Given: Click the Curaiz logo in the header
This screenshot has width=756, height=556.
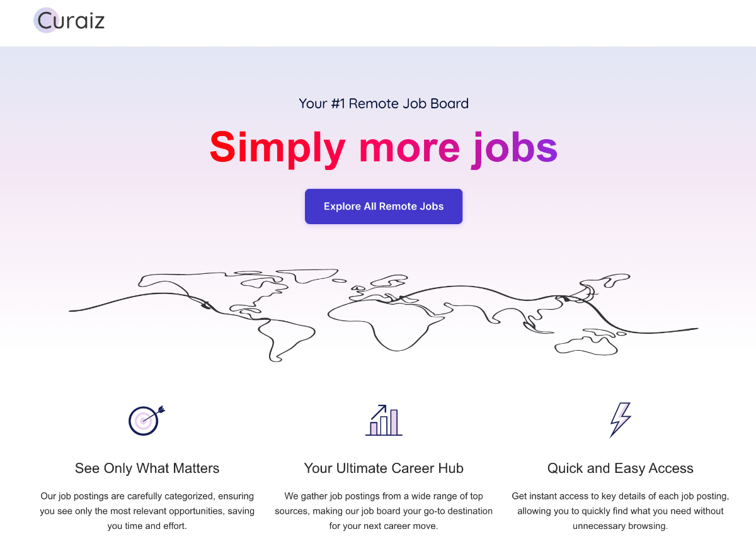Looking at the screenshot, I should click(69, 21).
